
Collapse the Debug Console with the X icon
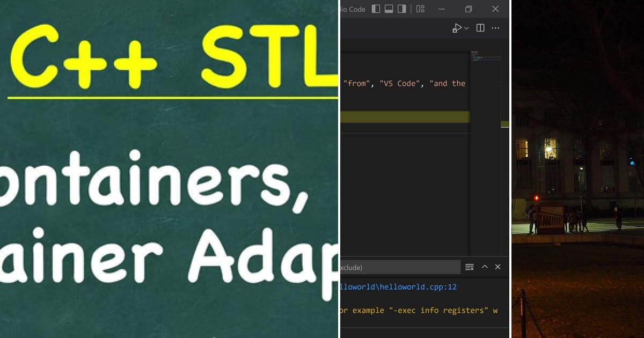pyautogui.click(x=497, y=267)
